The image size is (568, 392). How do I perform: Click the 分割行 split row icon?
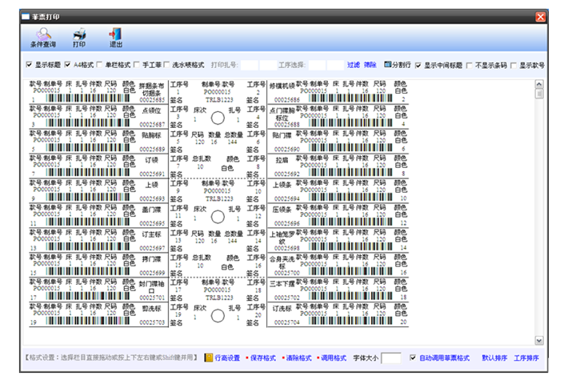[x=388, y=64]
